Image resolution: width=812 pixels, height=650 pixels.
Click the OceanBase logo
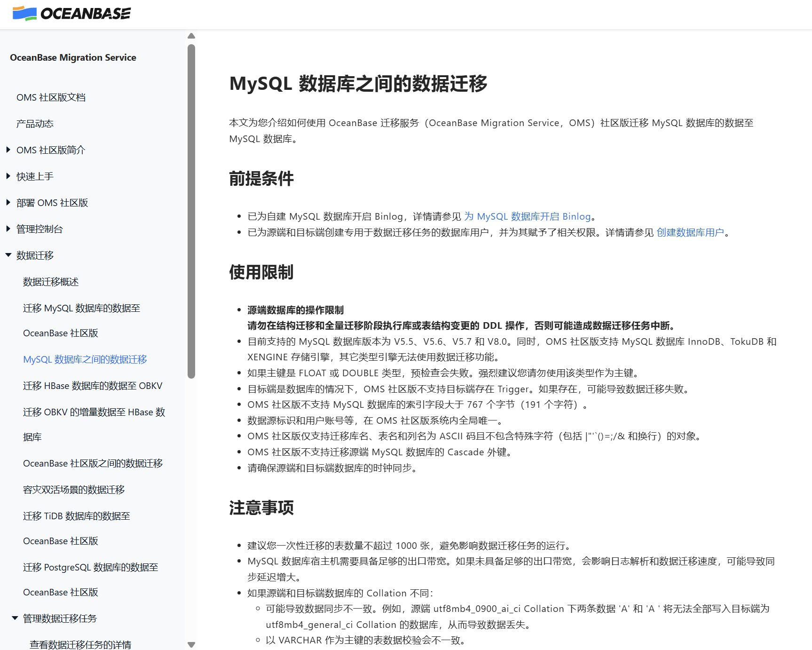tap(71, 14)
